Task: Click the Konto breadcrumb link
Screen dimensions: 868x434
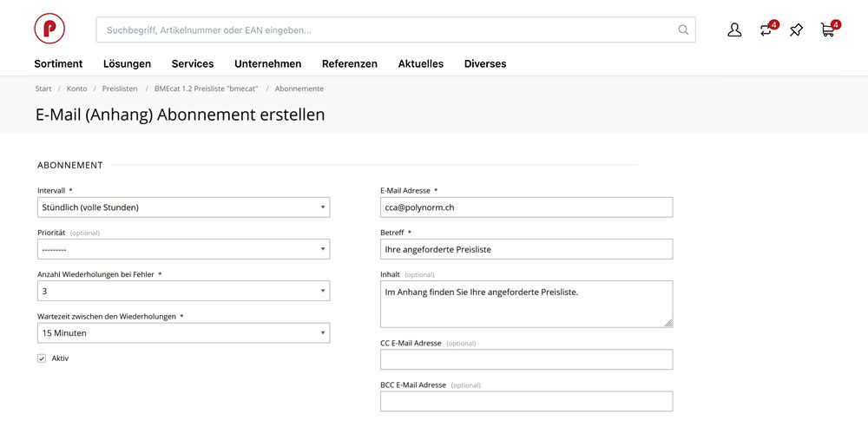Action: [76, 89]
